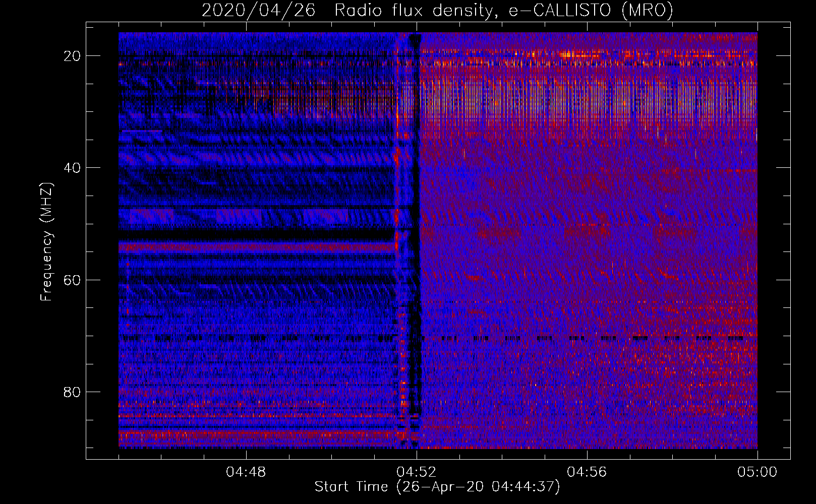The image size is (816, 504).
Task: Click the 'Start Time (26-Apr-20 04:44:37)' axis label
Action: tap(437, 487)
